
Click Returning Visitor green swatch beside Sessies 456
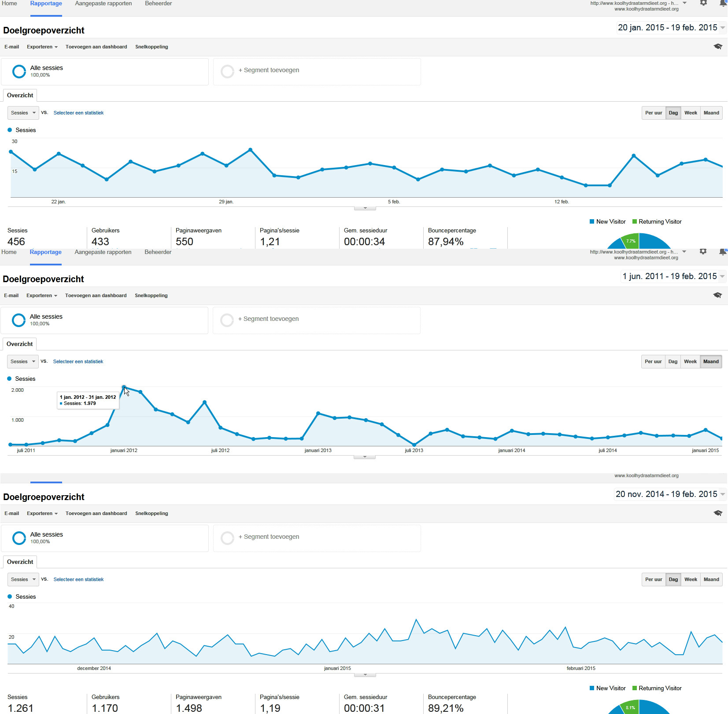click(x=635, y=222)
